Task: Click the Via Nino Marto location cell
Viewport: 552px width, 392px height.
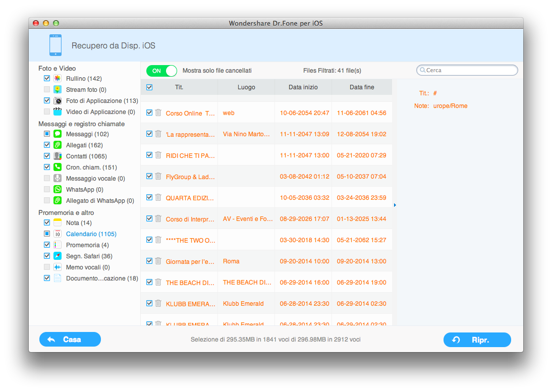Action: point(246,134)
